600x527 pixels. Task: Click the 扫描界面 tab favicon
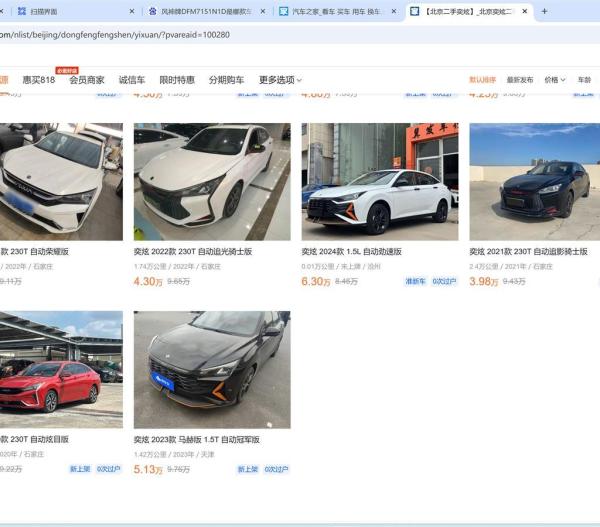[22, 11]
